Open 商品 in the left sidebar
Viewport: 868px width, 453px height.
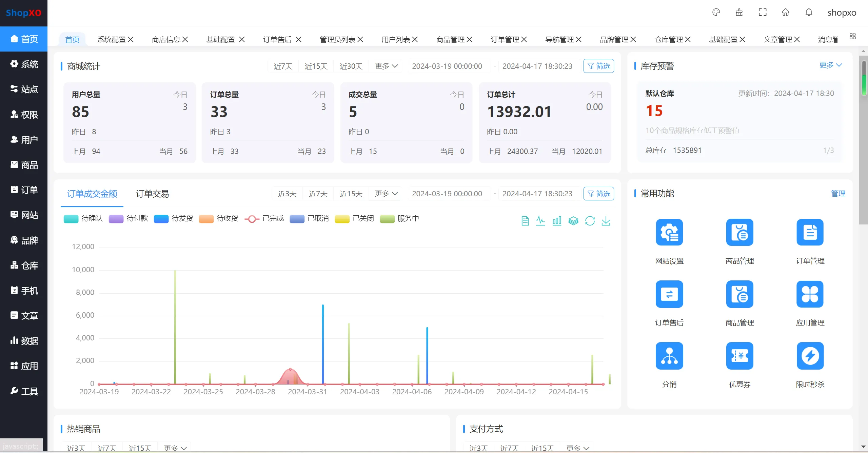coord(24,165)
